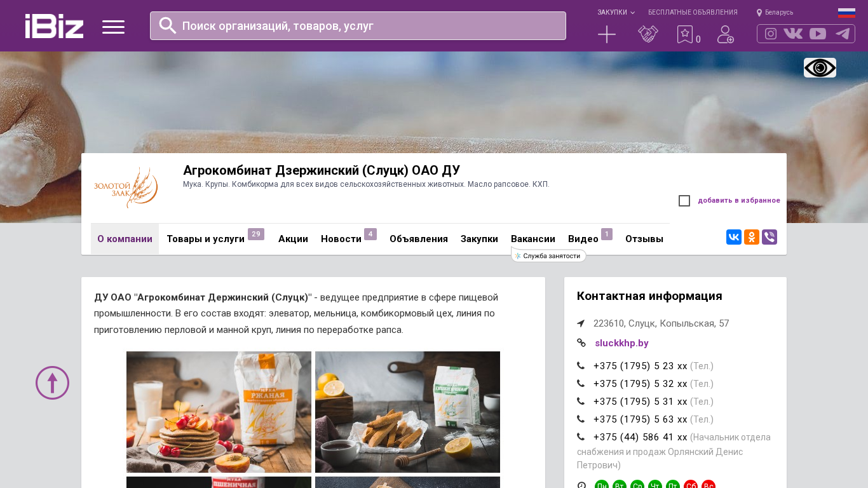Expand the ЗАКУПКИ dropdown in header
868x488 pixels.
click(616, 13)
